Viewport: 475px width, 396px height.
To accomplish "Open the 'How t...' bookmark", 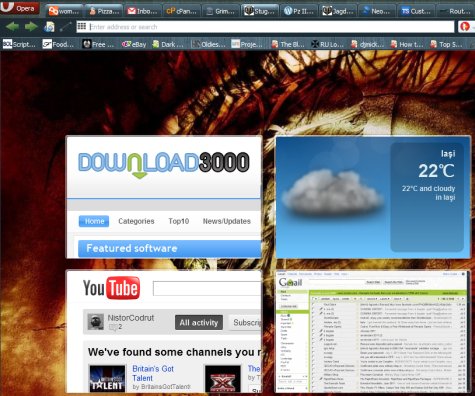I will tap(407, 44).
